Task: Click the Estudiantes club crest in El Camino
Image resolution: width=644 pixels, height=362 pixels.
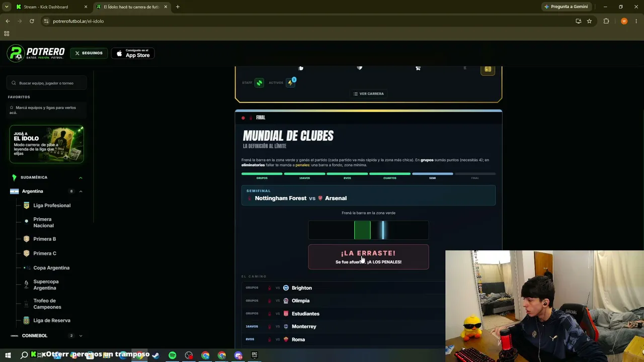Action: point(286,314)
